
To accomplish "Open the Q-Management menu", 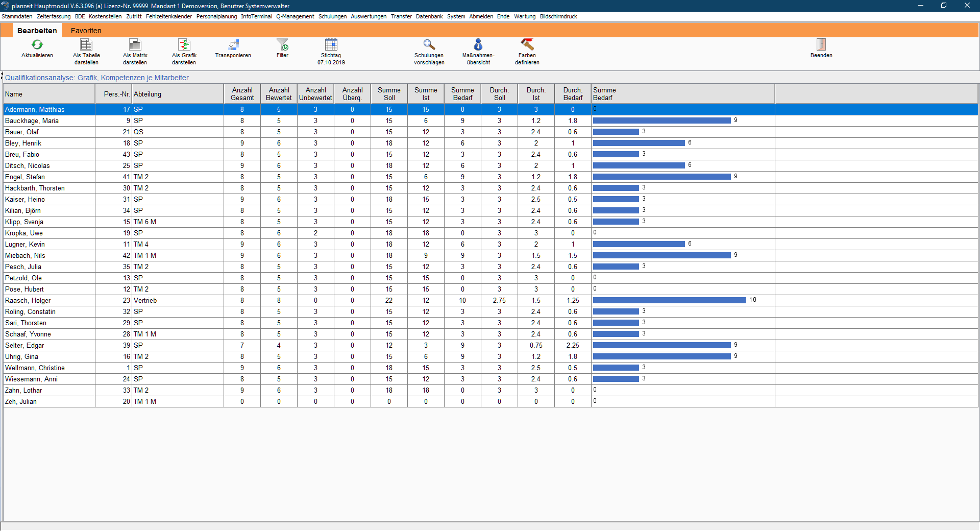I will click(x=295, y=16).
